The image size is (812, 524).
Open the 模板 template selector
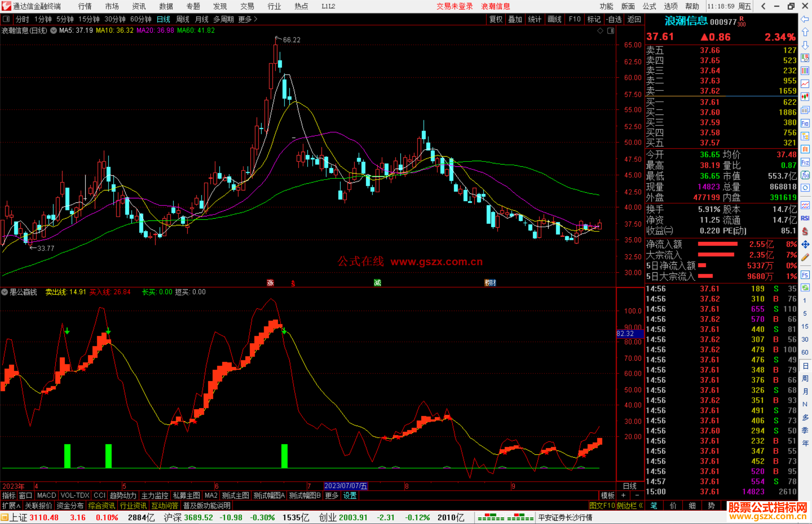[x=607, y=495]
